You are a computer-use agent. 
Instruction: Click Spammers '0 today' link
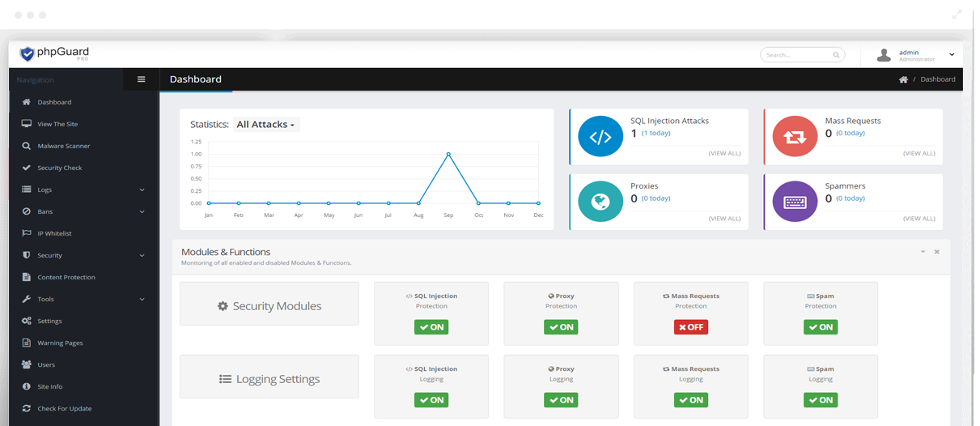(x=851, y=198)
